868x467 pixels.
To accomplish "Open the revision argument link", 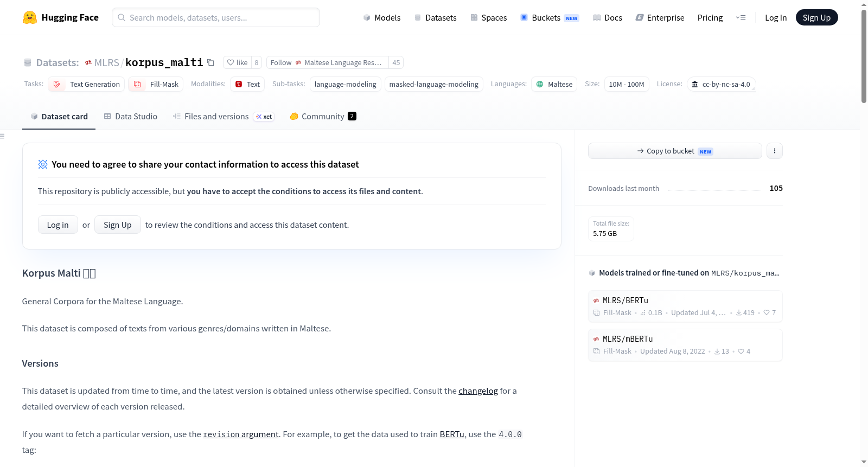I will tap(241, 434).
